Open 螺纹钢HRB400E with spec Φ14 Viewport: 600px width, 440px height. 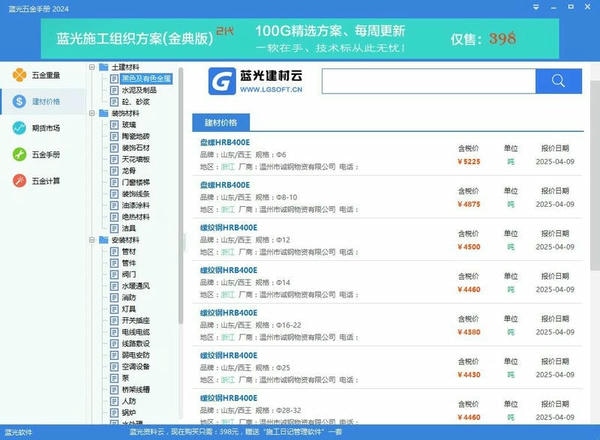coord(229,270)
